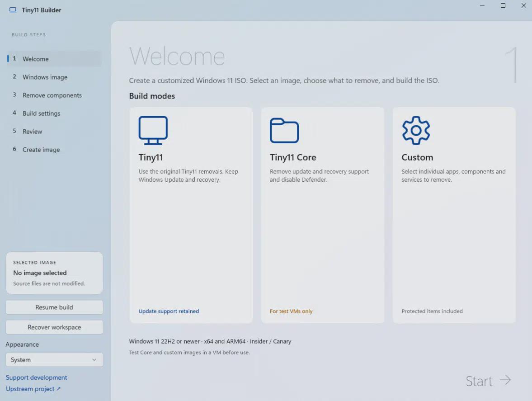Click the Tiny11 Core folder icon
This screenshot has width=532, height=401.
click(x=284, y=130)
